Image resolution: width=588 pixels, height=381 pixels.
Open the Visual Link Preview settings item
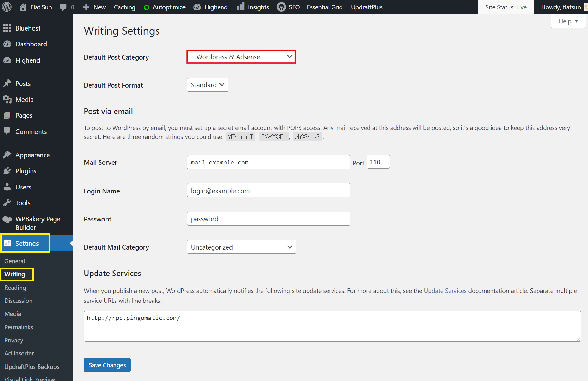[30, 379]
